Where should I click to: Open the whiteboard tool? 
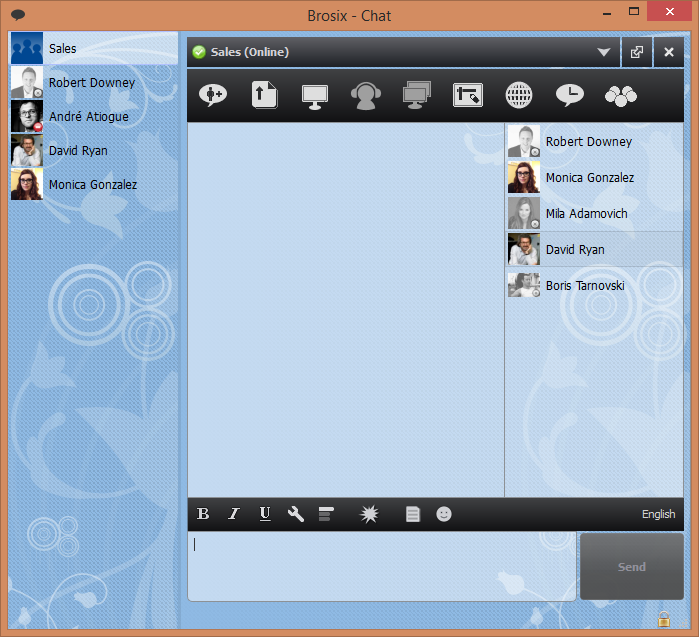click(x=467, y=95)
